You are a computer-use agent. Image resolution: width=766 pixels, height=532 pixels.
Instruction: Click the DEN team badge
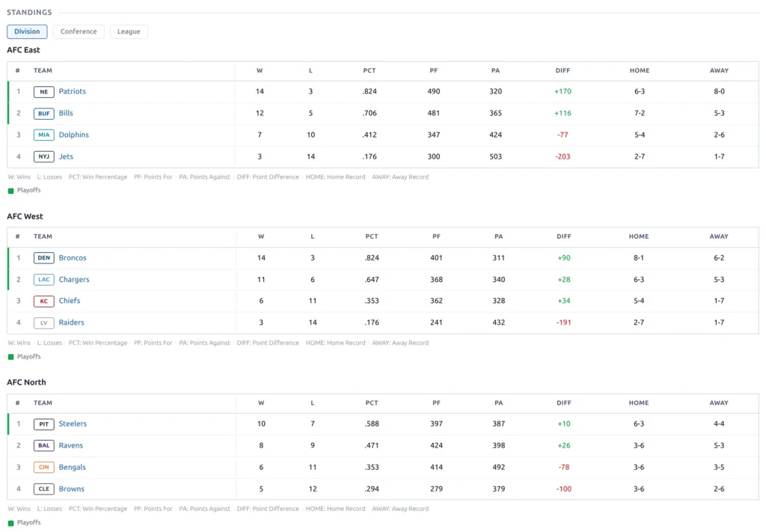(x=44, y=258)
